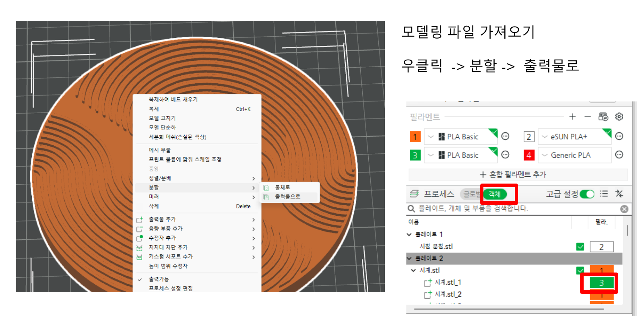Expand the 미러 submenu

[197, 197]
